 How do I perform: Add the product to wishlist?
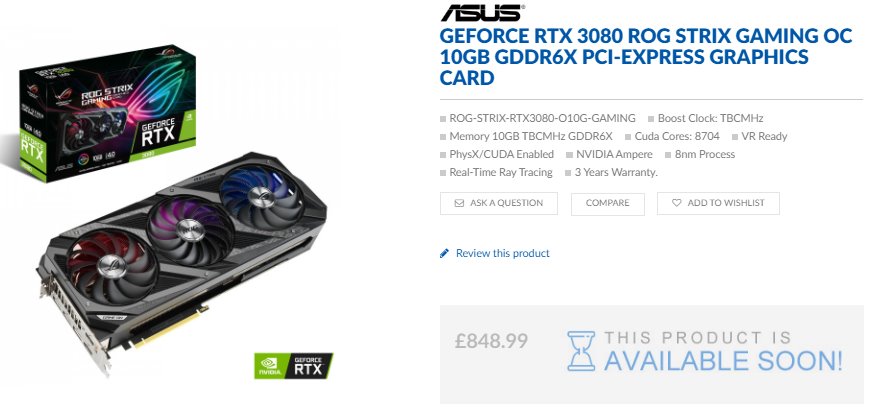coord(718,203)
